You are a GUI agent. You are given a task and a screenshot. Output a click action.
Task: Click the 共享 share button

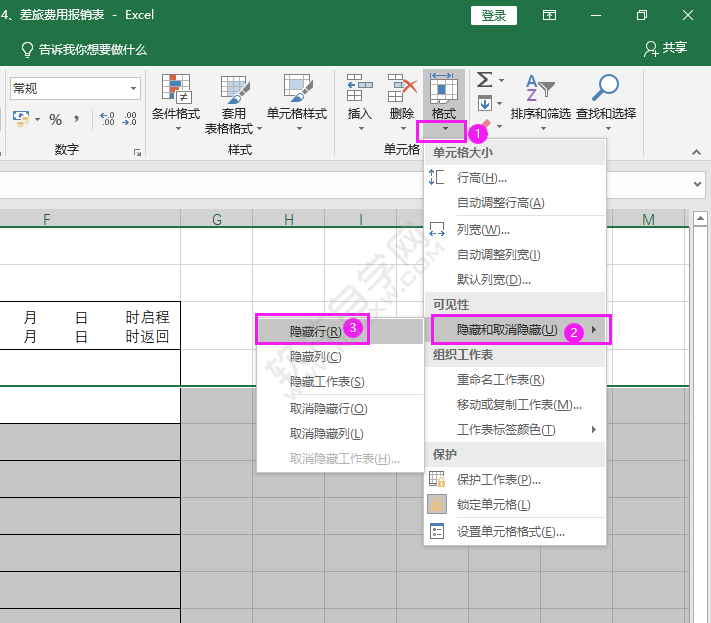tap(667, 48)
